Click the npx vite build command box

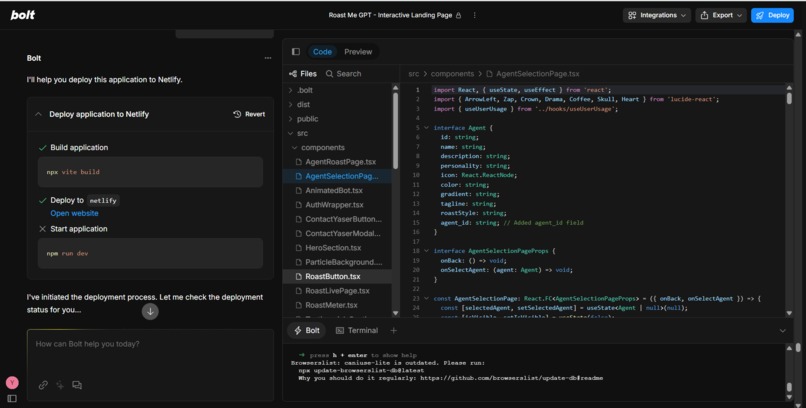tap(150, 172)
